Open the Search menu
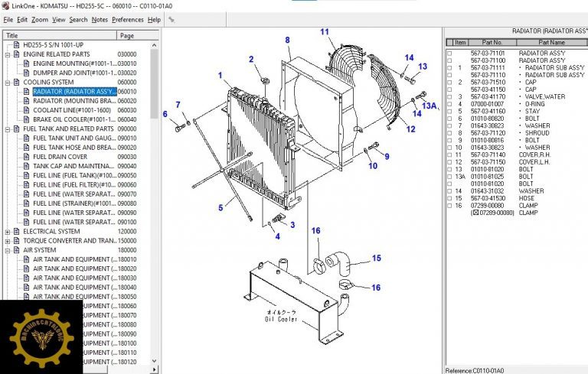This screenshot has width=588, height=374. coord(78,20)
